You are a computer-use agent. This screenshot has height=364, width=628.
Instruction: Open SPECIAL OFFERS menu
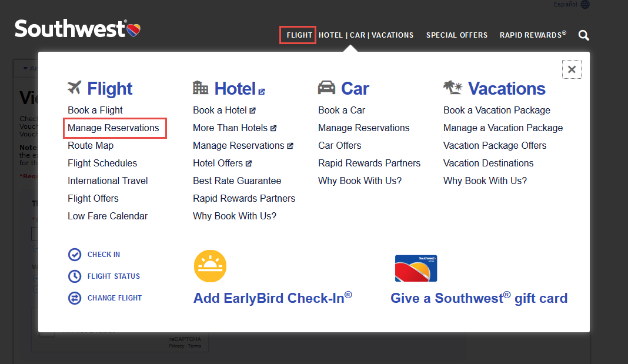456,35
